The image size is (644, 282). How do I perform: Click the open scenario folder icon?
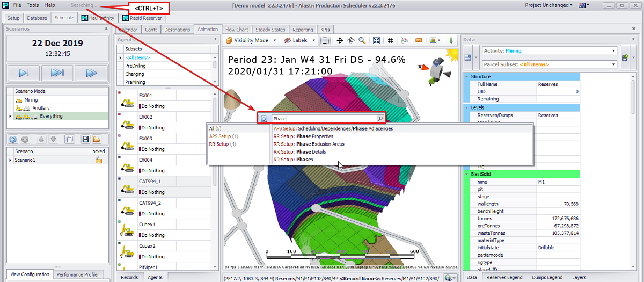[x=97, y=139]
